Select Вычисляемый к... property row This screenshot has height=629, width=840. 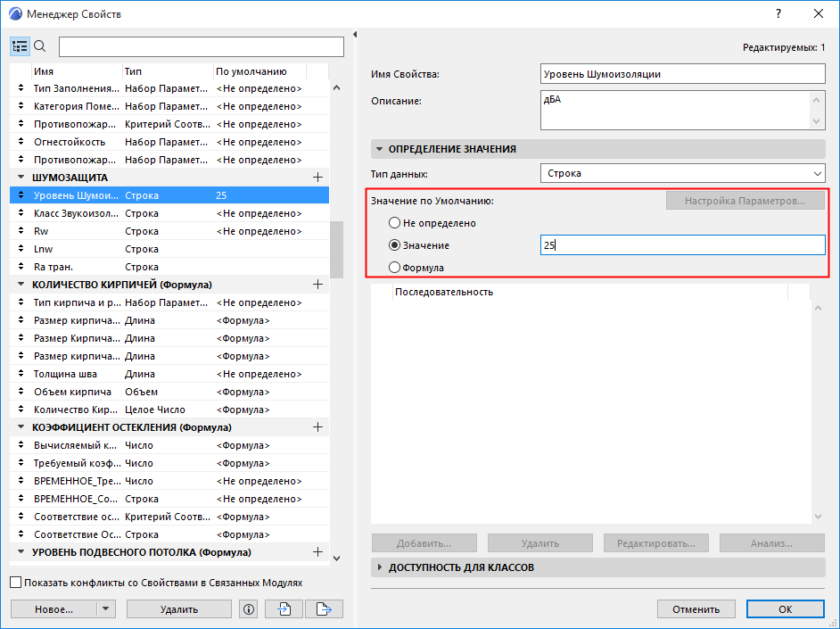tap(169, 445)
